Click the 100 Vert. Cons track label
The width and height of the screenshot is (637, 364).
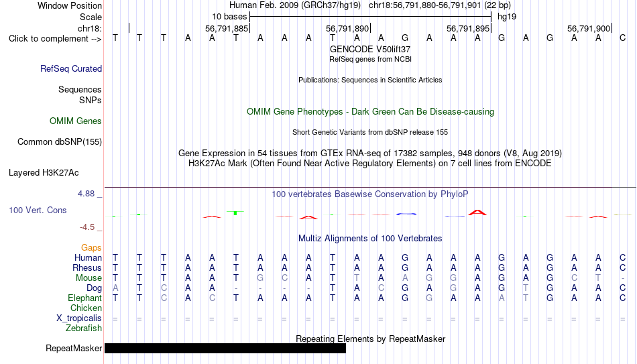coord(38,210)
